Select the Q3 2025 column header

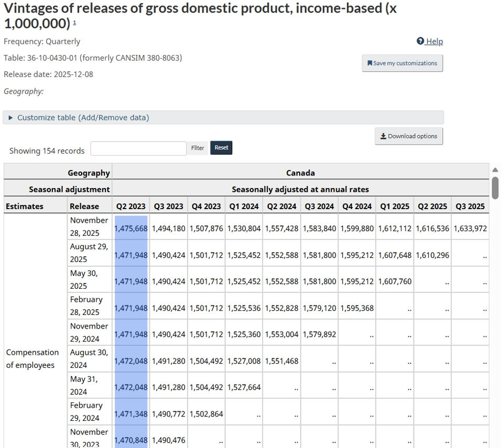click(470, 206)
